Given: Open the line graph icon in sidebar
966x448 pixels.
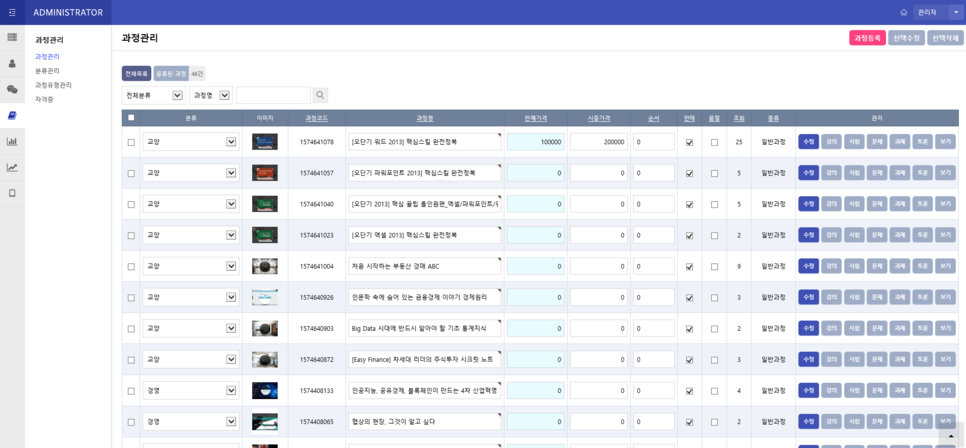Looking at the screenshot, I should [12, 167].
